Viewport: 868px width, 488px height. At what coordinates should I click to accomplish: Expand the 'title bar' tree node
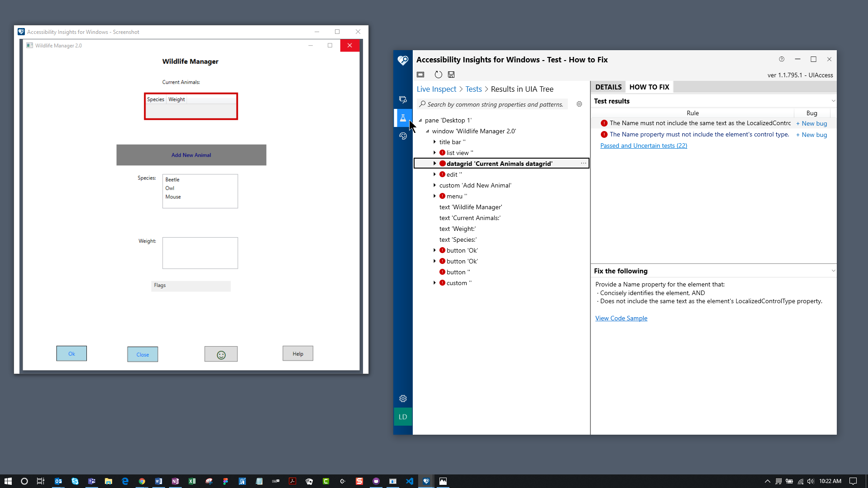click(x=435, y=142)
